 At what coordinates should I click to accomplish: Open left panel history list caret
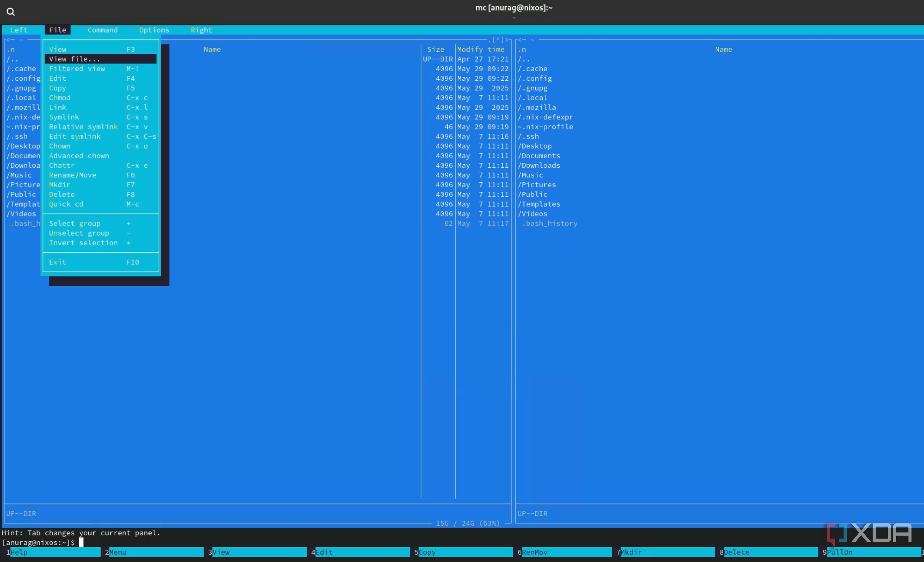(x=498, y=40)
